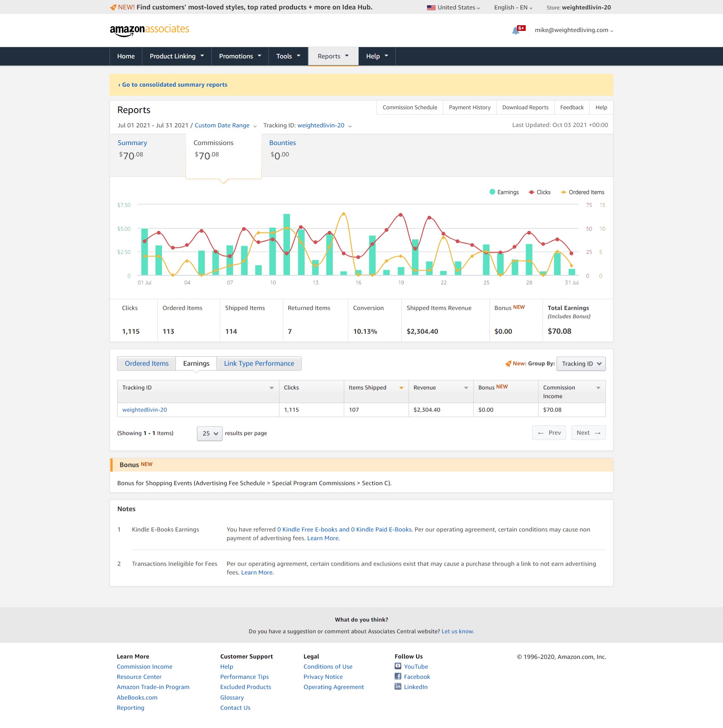Screen dimensions: 723x728
Task: Toggle Ordered Items series in chart legend
Action: click(583, 192)
